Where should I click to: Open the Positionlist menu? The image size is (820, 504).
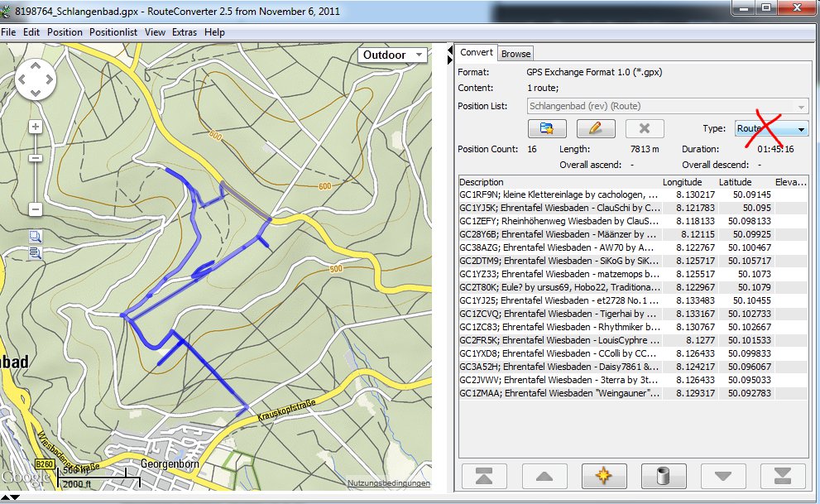(113, 32)
